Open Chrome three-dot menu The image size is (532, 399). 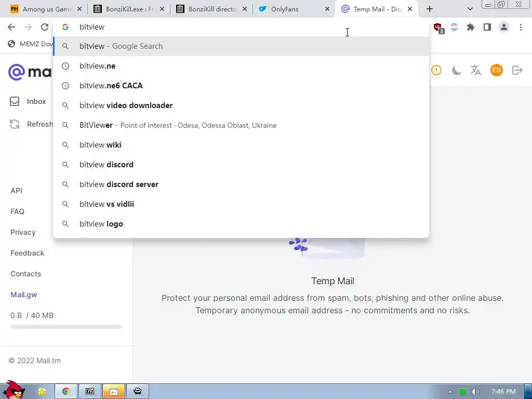point(521,27)
